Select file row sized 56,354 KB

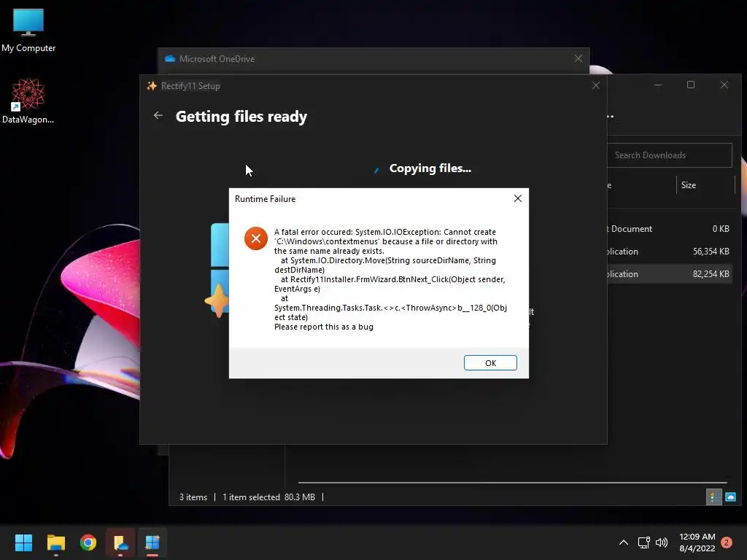click(x=670, y=252)
